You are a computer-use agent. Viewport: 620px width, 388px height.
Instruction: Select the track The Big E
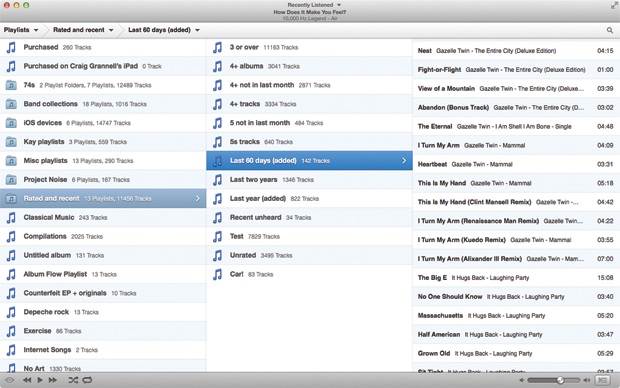(x=516, y=278)
